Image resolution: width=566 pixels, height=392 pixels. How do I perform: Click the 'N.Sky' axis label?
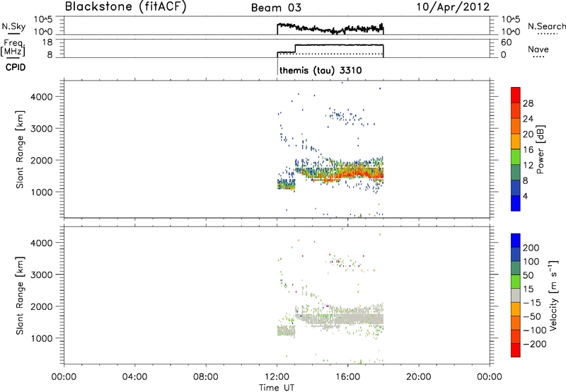[x=13, y=26]
